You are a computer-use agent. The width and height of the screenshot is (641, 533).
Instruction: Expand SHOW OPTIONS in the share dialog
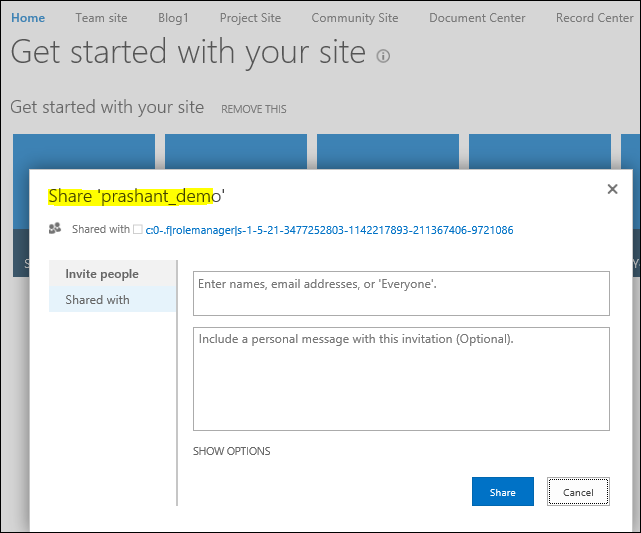tap(231, 451)
